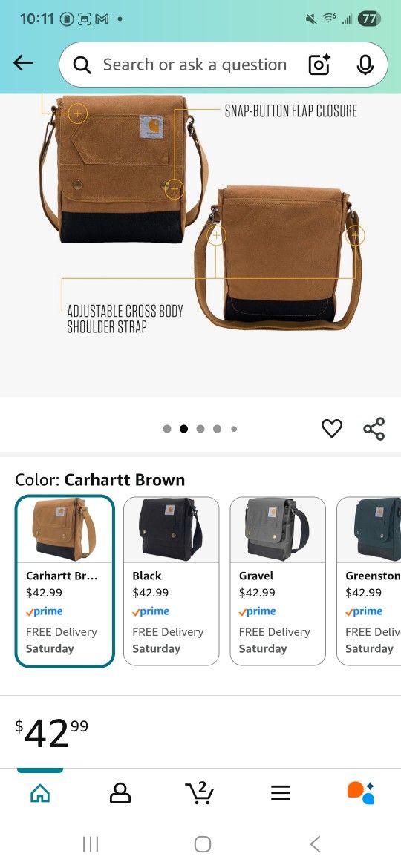The image size is (401, 868).
Task: Select the Black color option
Action: click(171, 581)
